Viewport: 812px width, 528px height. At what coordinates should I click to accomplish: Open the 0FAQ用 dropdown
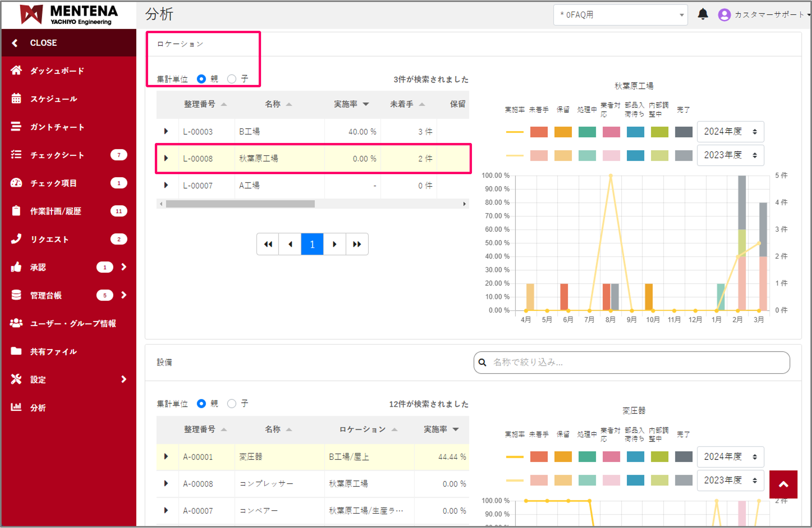(x=620, y=15)
